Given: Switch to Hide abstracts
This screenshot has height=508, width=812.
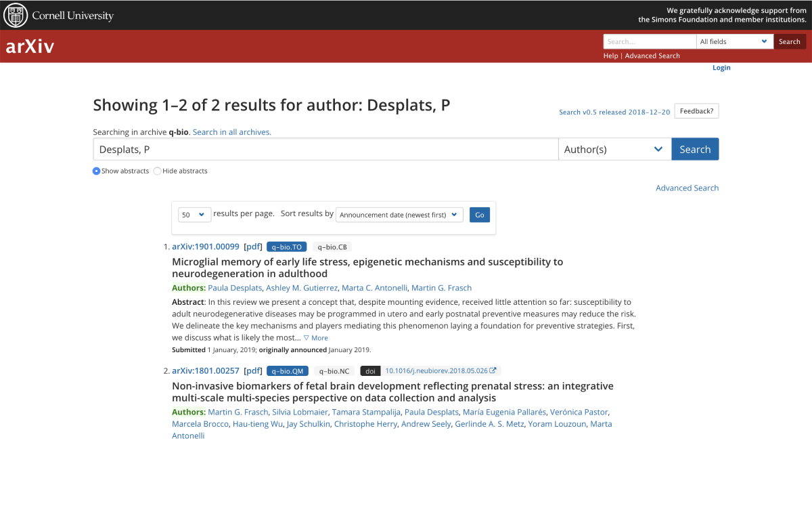Looking at the screenshot, I should click(x=156, y=171).
